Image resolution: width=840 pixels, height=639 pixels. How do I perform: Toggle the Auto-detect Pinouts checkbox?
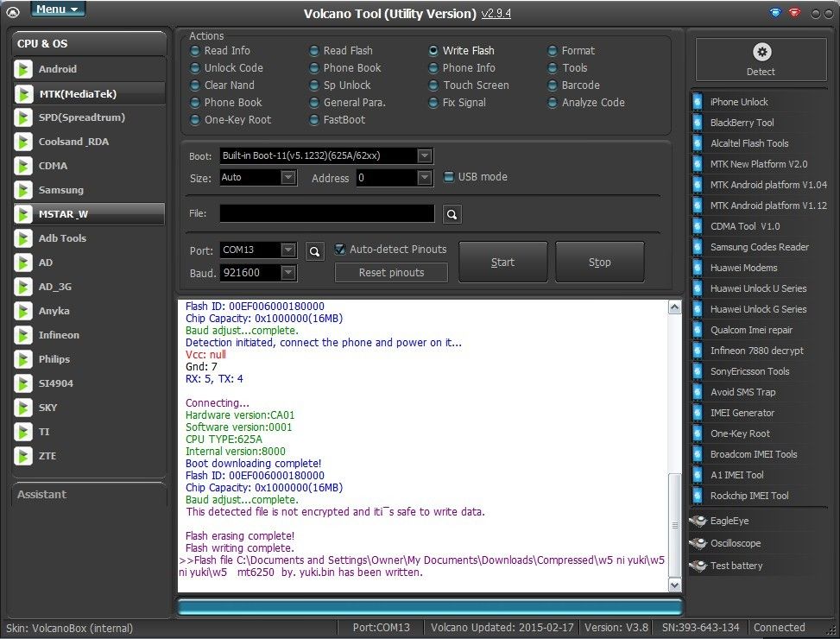[340, 250]
